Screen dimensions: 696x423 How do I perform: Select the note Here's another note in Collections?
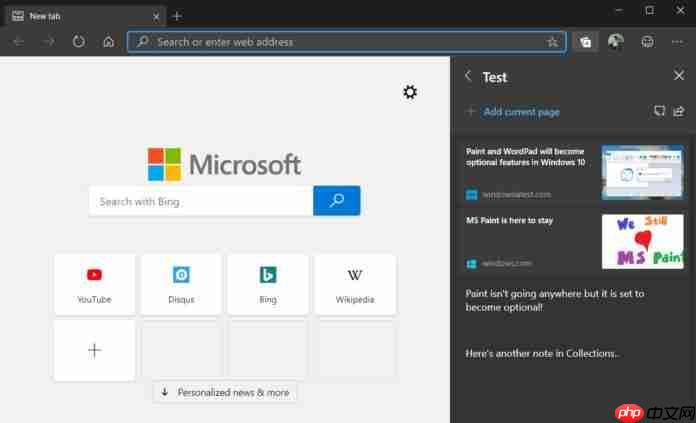point(542,353)
